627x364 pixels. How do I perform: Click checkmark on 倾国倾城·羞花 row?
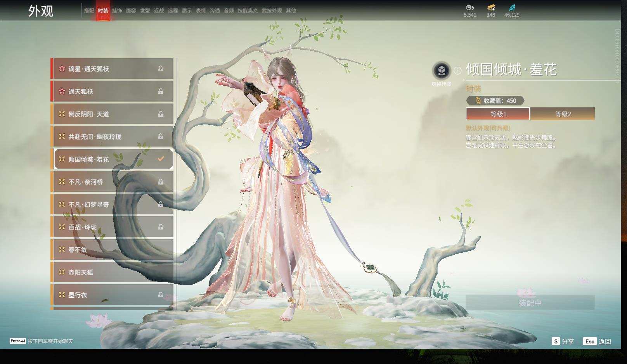[x=161, y=159]
